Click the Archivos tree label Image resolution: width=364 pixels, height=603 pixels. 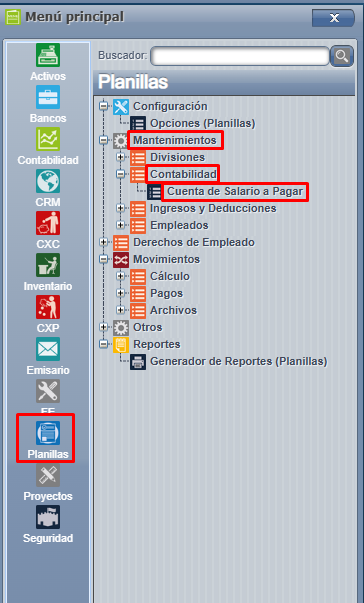click(173, 310)
